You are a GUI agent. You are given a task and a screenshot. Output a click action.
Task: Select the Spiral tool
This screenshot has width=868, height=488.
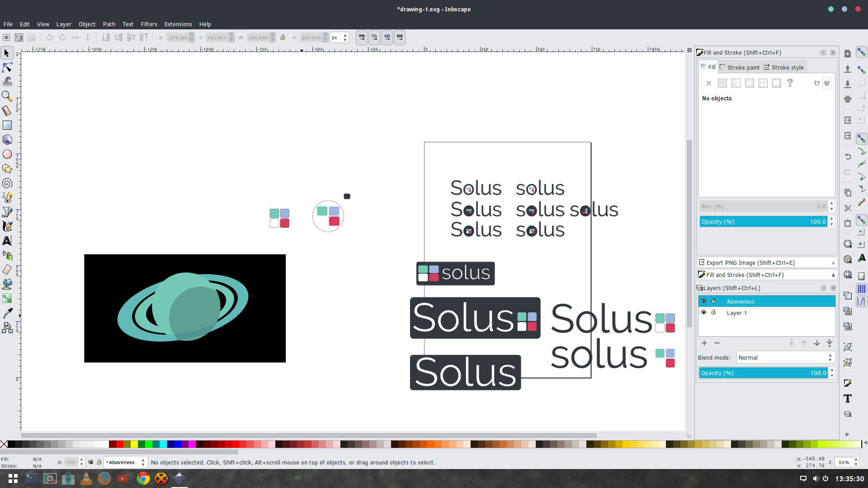(7, 183)
